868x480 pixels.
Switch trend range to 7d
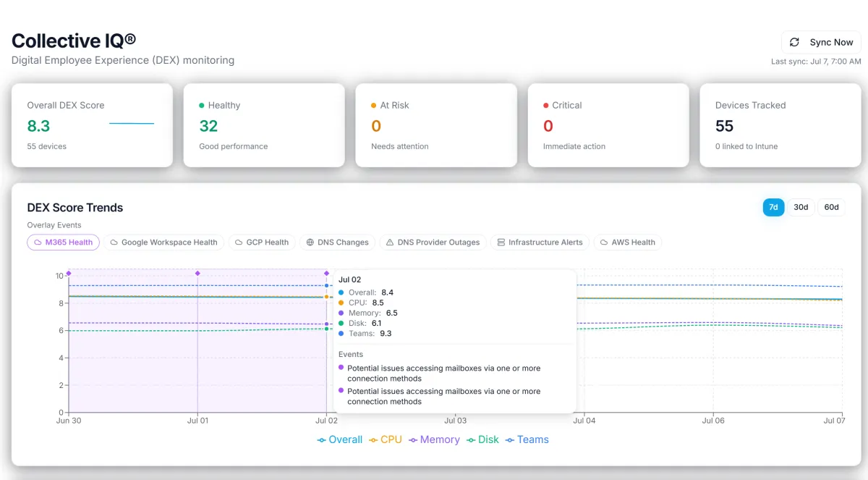(773, 207)
